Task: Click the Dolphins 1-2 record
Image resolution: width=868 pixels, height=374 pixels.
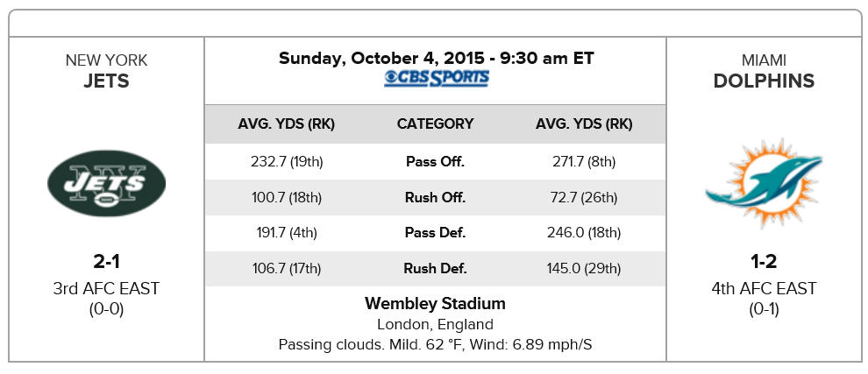Action: (764, 261)
